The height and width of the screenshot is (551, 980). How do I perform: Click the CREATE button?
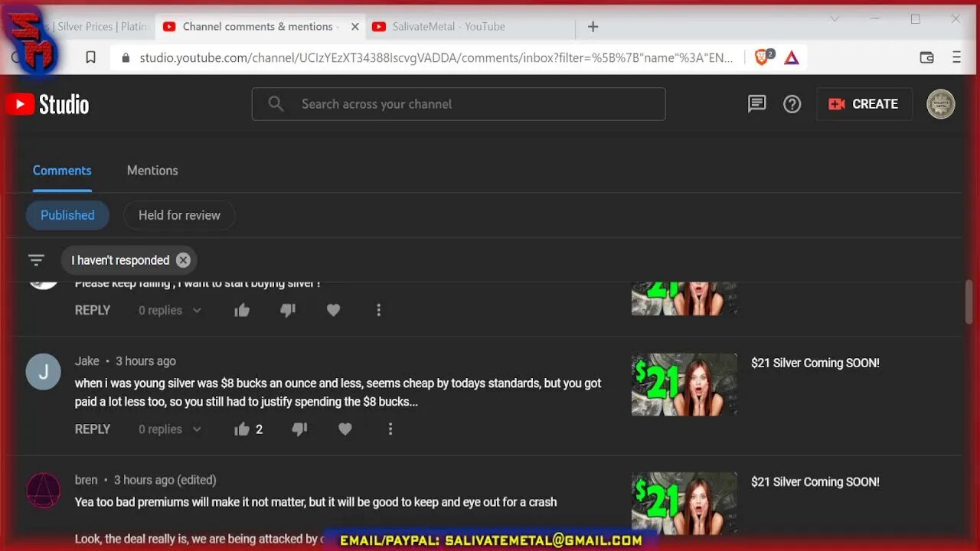pos(864,104)
